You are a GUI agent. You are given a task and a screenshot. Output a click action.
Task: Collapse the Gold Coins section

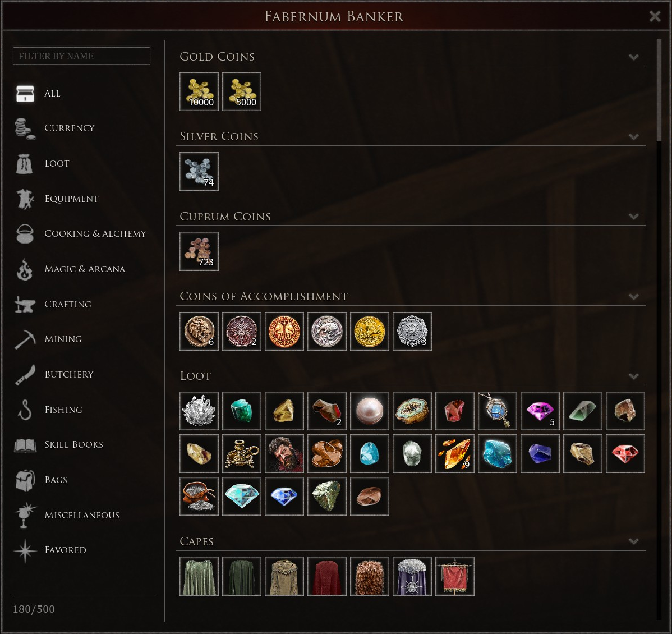tap(633, 57)
